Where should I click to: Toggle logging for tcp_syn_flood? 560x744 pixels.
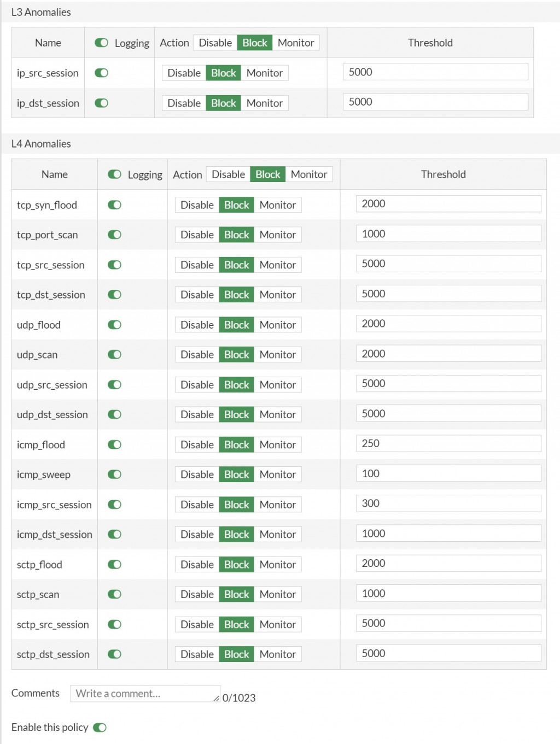tap(114, 205)
